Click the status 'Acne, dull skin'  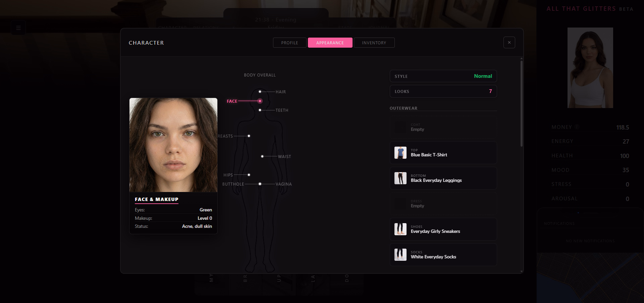pos(197,226)
